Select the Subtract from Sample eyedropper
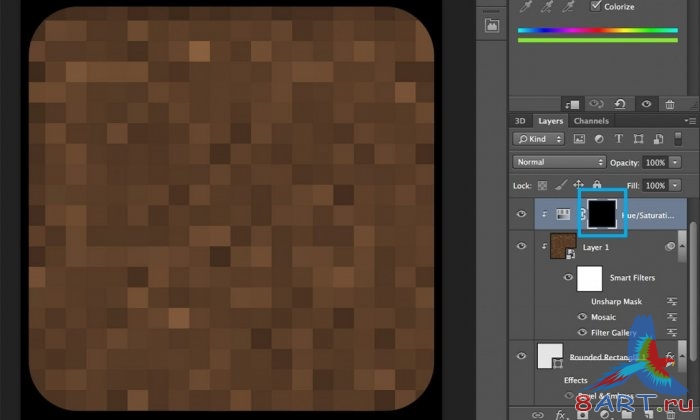This screenshot has height=420, width=700. pyautogui.click(x=568, y=6)
